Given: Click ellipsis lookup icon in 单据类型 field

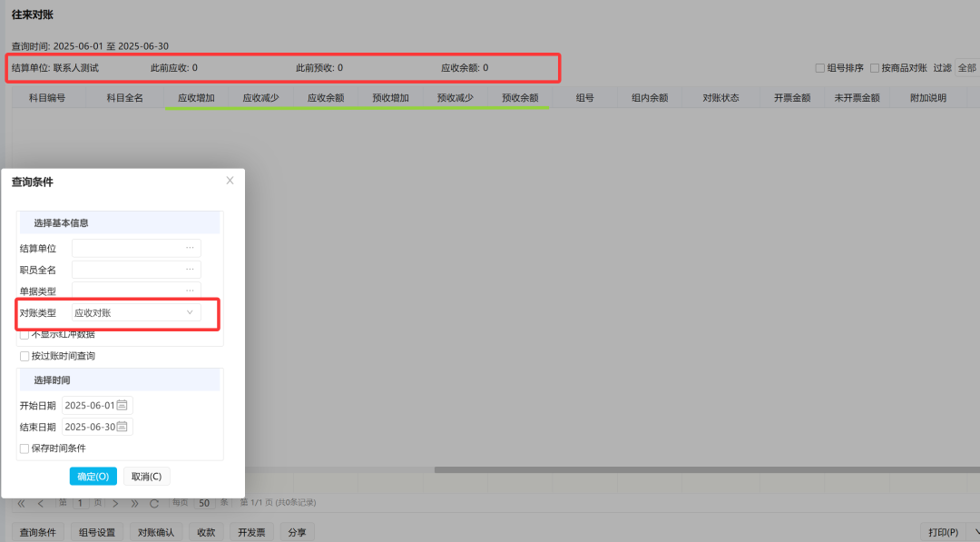Looking at the screenshot, I should point(190,291).
